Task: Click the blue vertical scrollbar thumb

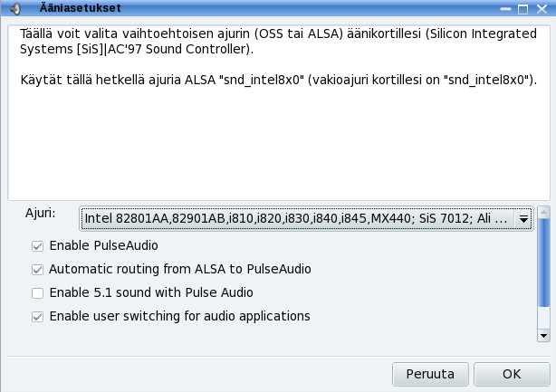Action: click(x=543, y=263)
